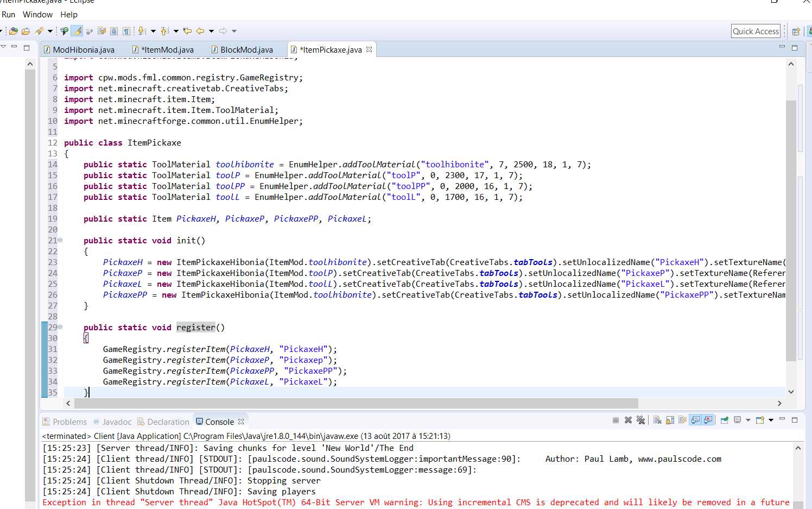Screen dimensions: 812x509
Task: Open Previous Annotation dropdown arrow
Action: pos(176,31)
